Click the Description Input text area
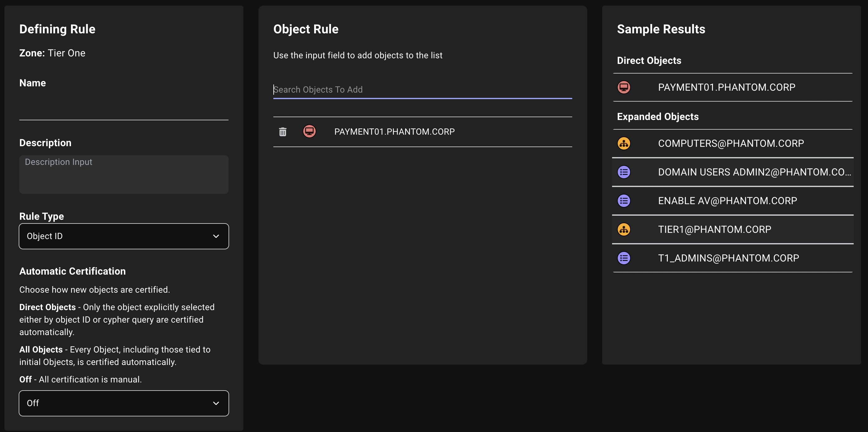 point(124,174)
